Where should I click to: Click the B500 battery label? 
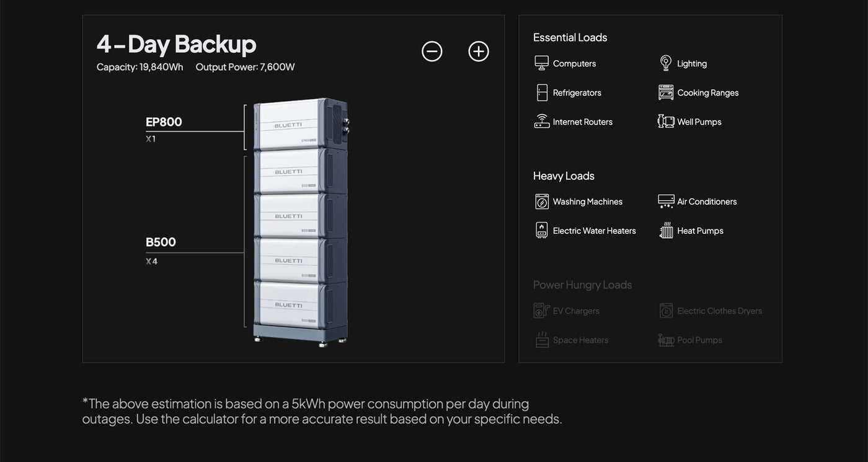161,242
